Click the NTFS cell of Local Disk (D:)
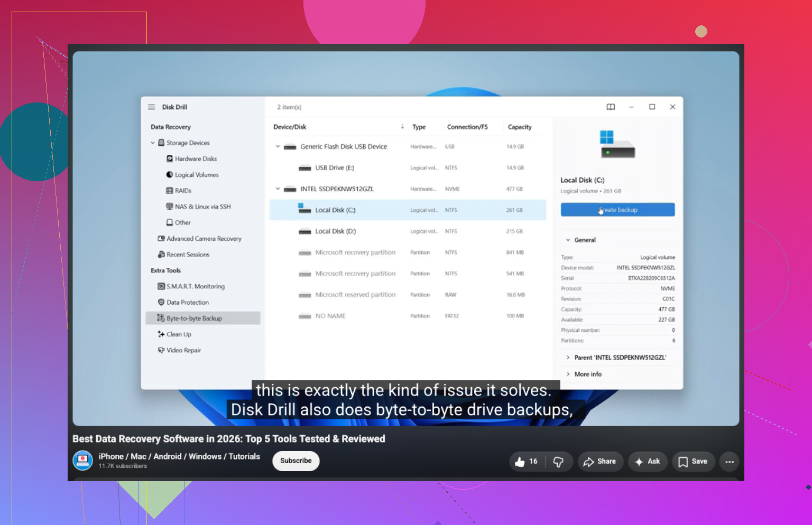The height and width of the screenshot is (525, 812). 451,231
